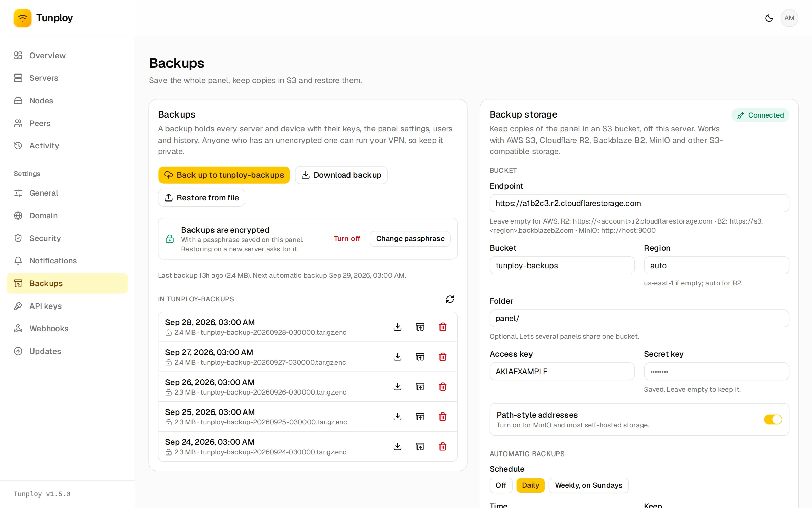Click the Access key input field
This screenshot has height=508, width=812.
562,372
